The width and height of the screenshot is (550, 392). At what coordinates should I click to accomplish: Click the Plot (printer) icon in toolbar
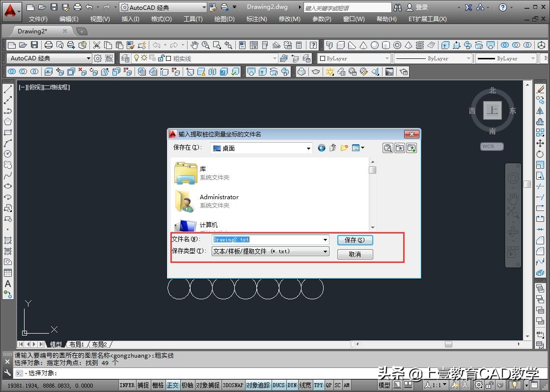[x=48, y=45]
